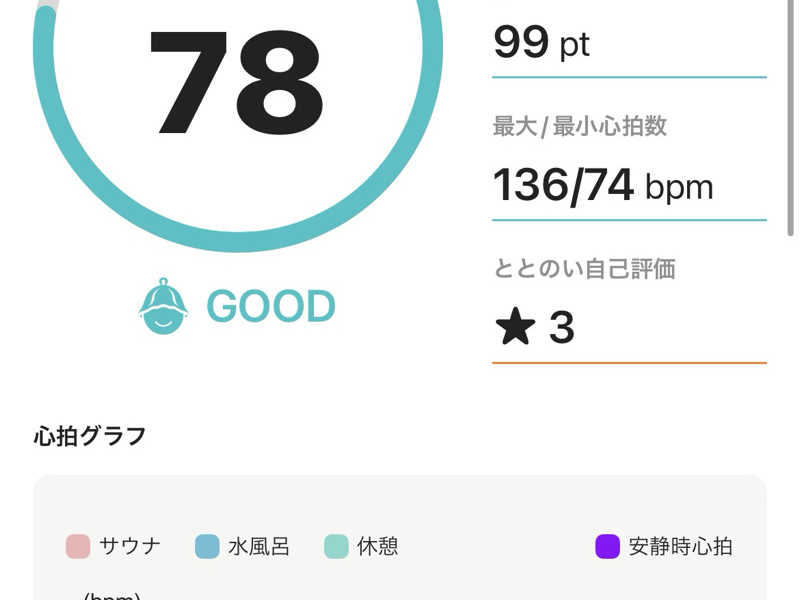Viewport: 800px width, 600px height.
Task: Click the 136/74 bpm heart rate value
Action: (x=603, y=186)
